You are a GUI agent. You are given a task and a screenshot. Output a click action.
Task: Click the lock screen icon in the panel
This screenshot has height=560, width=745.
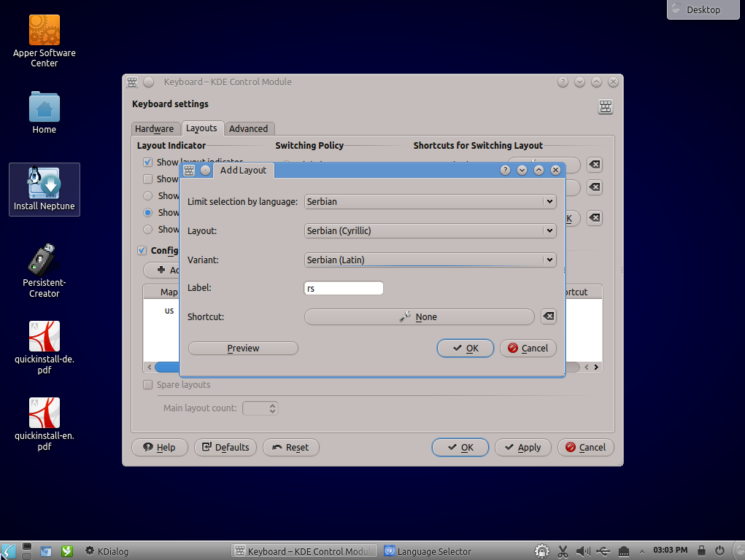(x=701, y=551)
